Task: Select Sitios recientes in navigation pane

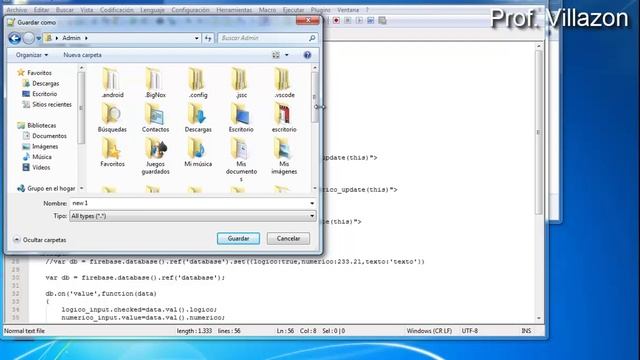Action: tap(47, 104)
